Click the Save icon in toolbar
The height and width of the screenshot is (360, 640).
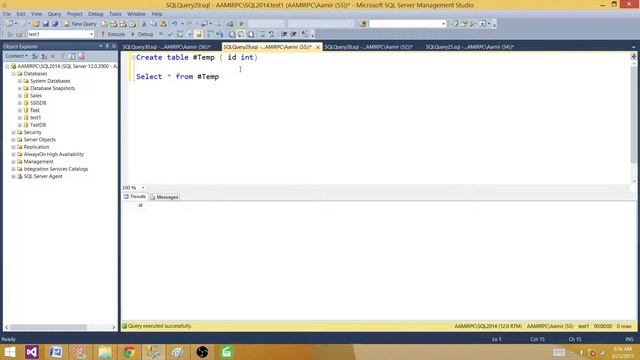tap(46, 24)
